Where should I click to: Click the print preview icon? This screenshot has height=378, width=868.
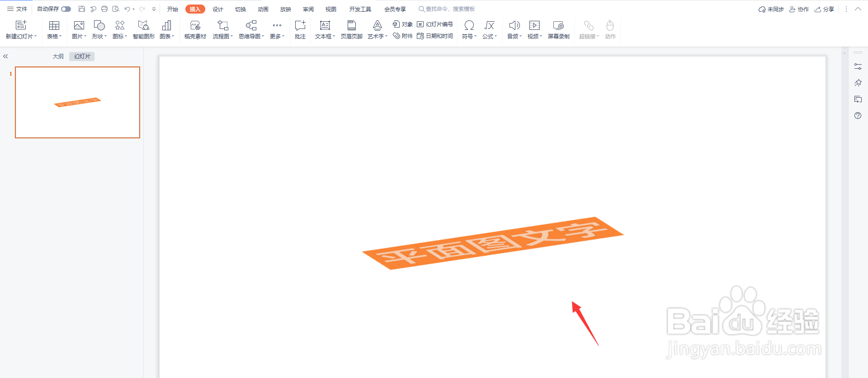tap(116, 9)
